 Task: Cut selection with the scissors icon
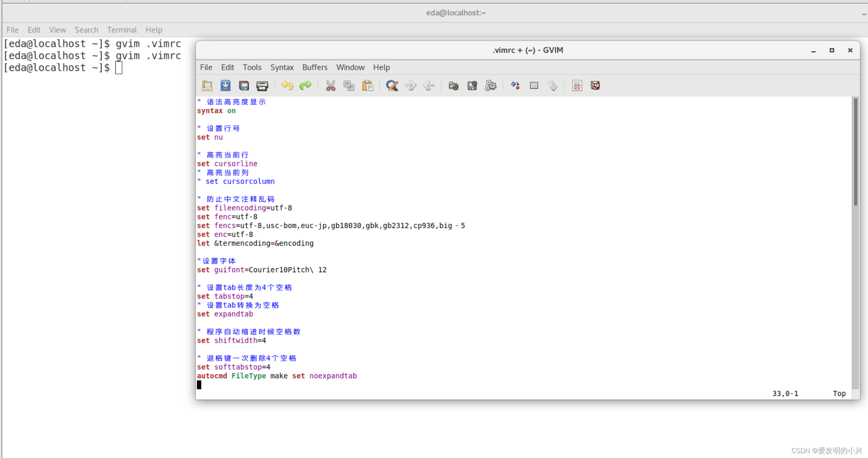click(x=330, y=86)
